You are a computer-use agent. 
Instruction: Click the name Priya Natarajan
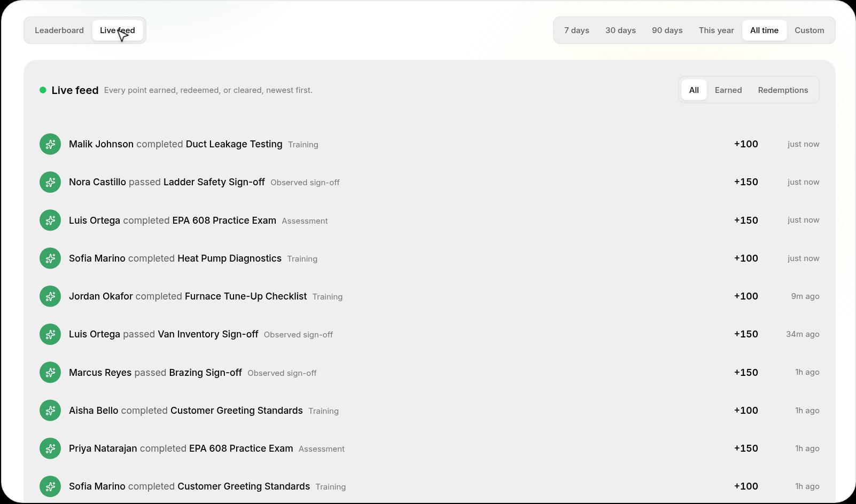pos(103,448)
